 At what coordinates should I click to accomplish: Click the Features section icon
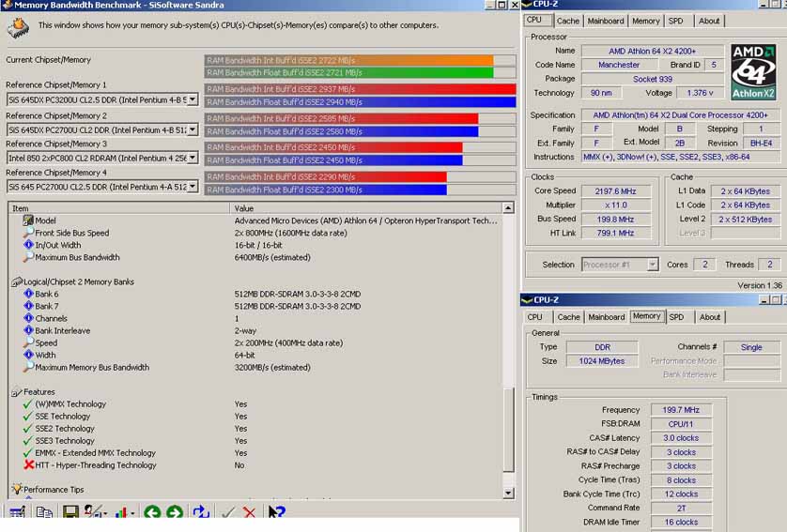click(17, 391)
